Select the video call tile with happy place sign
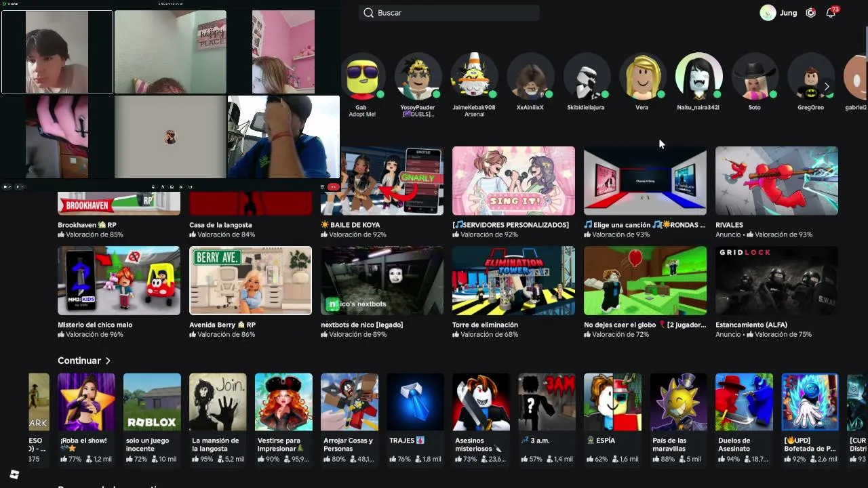Viewport: 868px width, 488px height. (x=170, y=52)
